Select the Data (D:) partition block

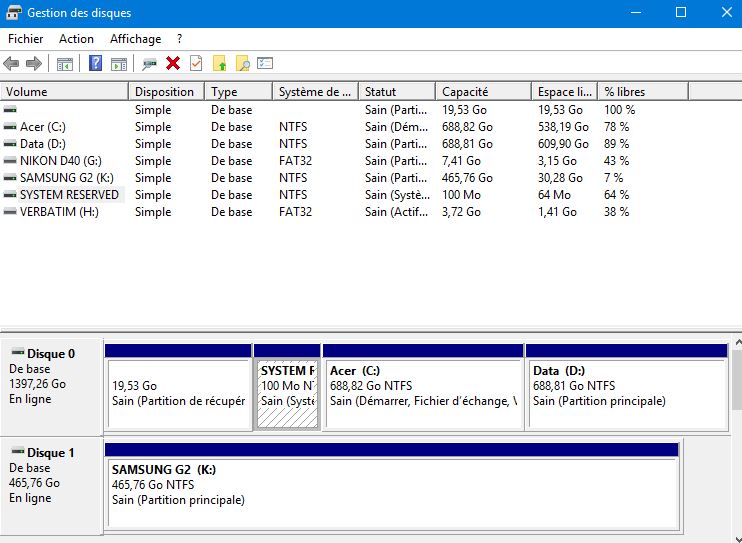coord(626,393)
